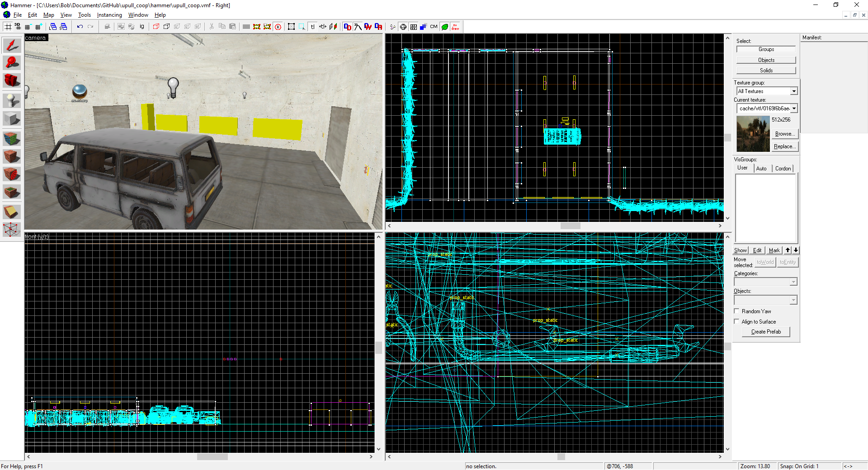Select the Magnify tool
Screen dimensions: 868x470
(x=12, y=62)
